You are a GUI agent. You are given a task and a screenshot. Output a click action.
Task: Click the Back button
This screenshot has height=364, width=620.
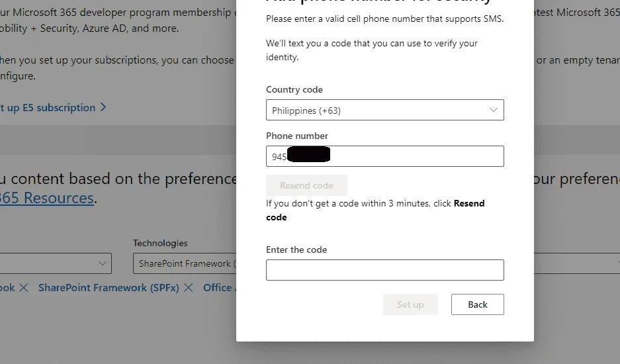(x=477, y=304)
